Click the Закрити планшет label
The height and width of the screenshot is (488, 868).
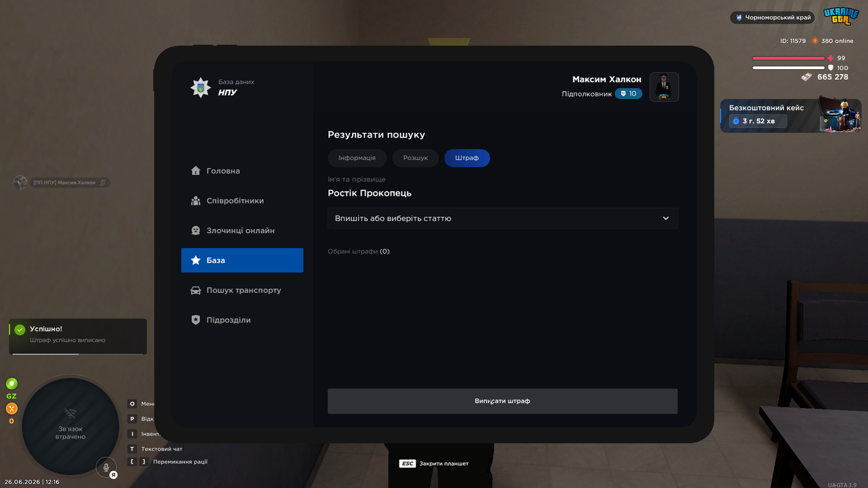point(444,464)
